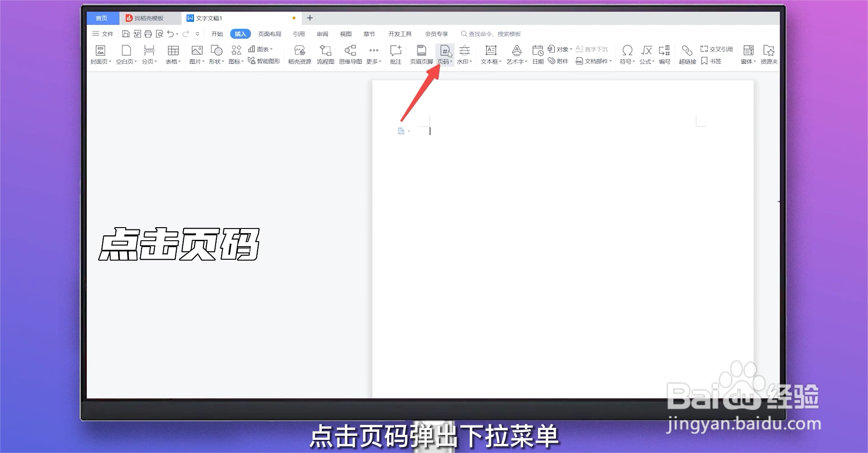Open the Chart (图表) dropdown
This screenshot has width=868, height=453.
260,49
